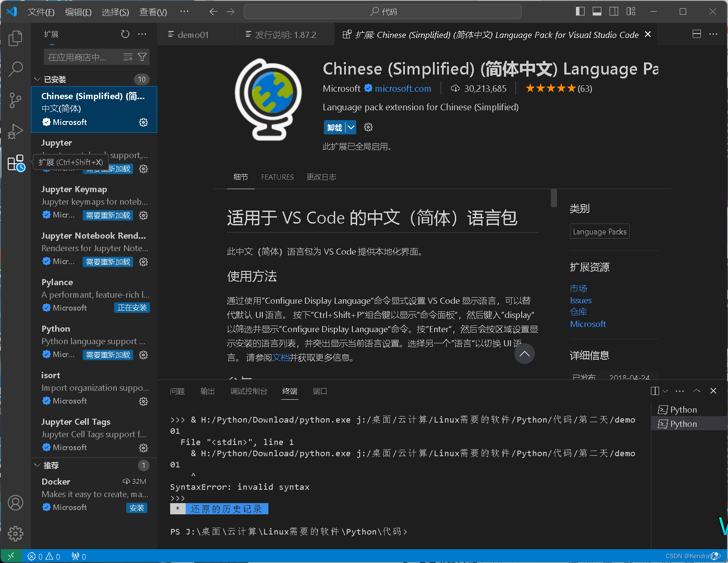Open gear for Python extension
The width and height of the screenshot is (728, 563).
click(x=143, y=355)
